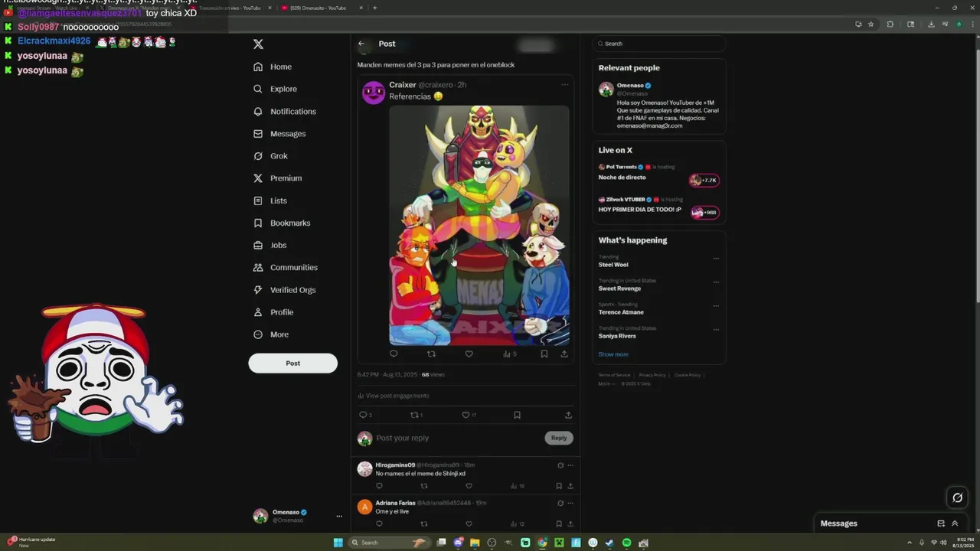The image size is (980, 551).
Task: Click the X logo at the sidebar top
Action: point(258,44)
